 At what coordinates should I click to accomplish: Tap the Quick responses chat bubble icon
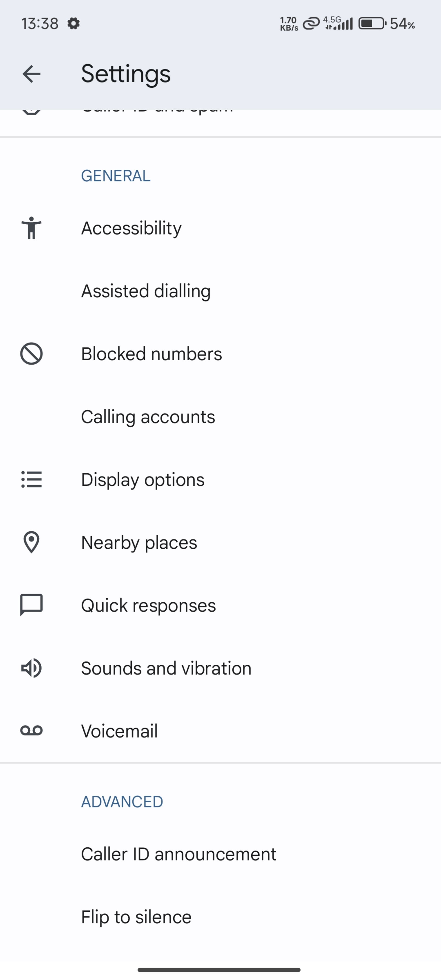31,605
